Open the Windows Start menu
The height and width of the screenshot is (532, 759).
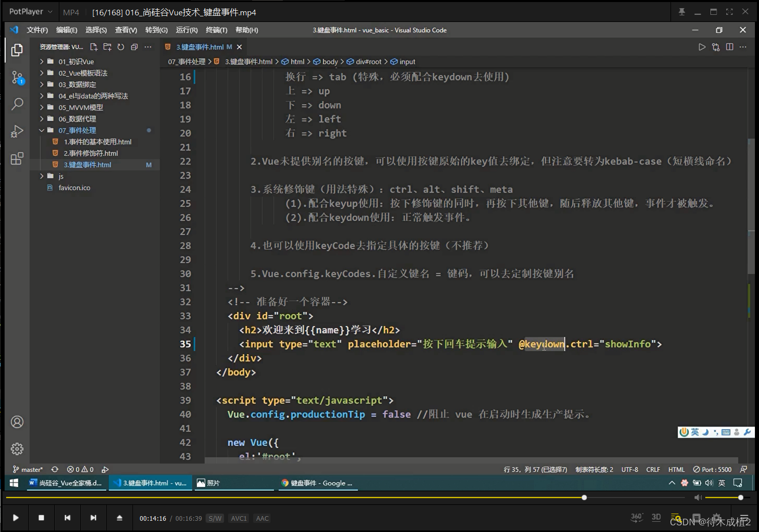tap(14, 483)
